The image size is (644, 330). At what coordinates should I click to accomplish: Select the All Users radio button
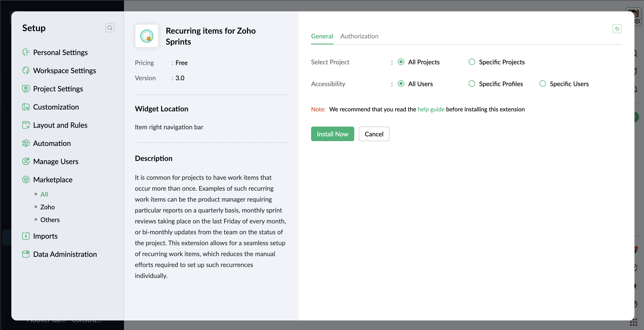401,84
